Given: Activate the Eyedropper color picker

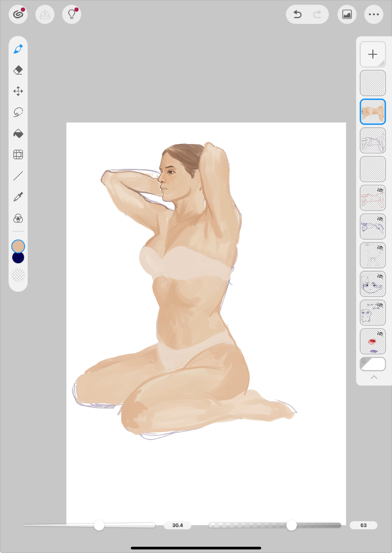Looking at the screenshot, I should (x=18, y=197).
